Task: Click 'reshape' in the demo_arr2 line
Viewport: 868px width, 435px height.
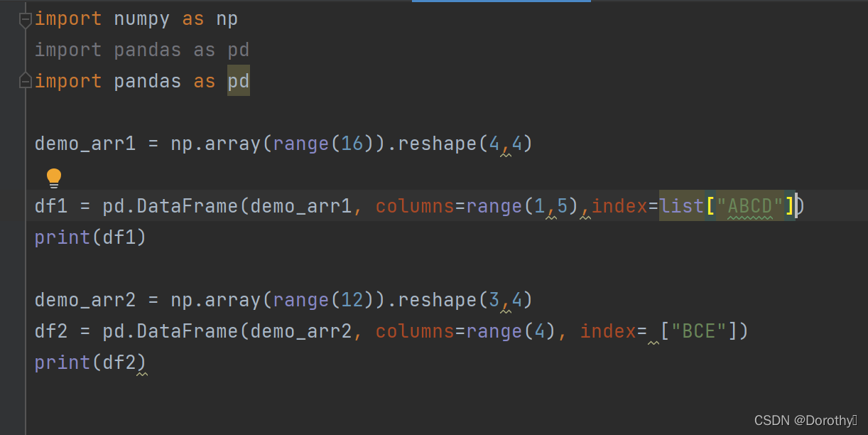Action: tap(438, 300)
